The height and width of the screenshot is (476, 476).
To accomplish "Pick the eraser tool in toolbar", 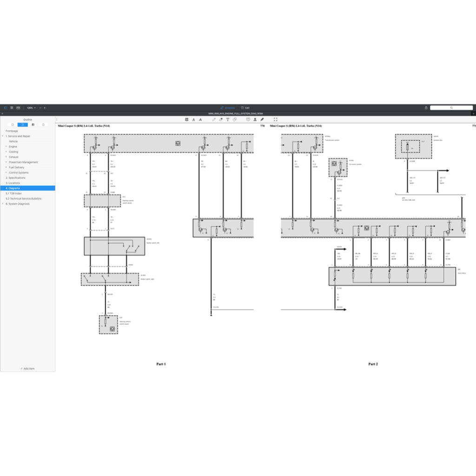I will [x=221, y=119].
